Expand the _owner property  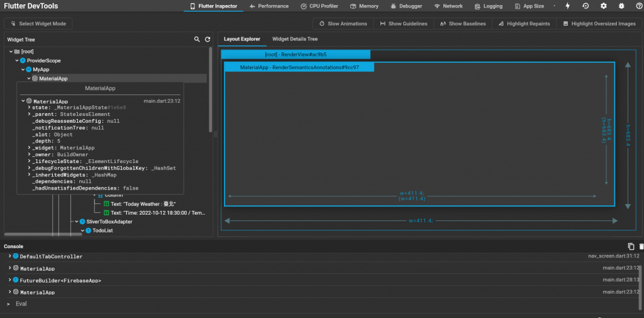[x=29, y=154]
